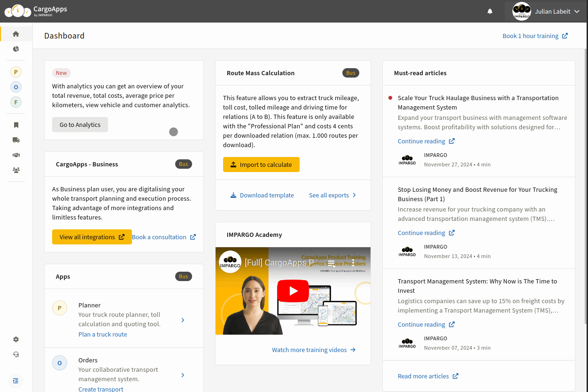The height and width of the screenshot is (392, 588).
Task: Click the Bus badge on CargoApps - Business card
Action: click(x=184, y=164)
